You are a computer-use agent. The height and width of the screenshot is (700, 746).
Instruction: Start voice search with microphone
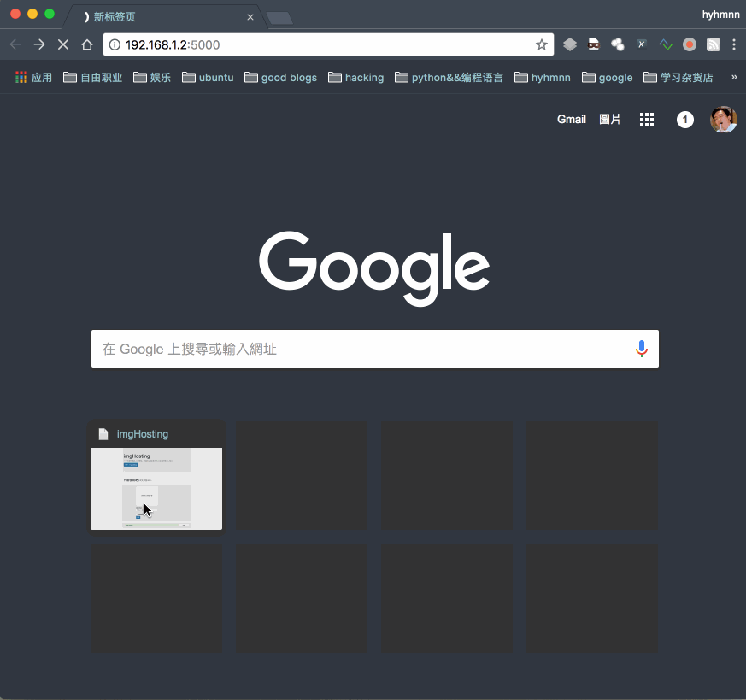(642, 349)
